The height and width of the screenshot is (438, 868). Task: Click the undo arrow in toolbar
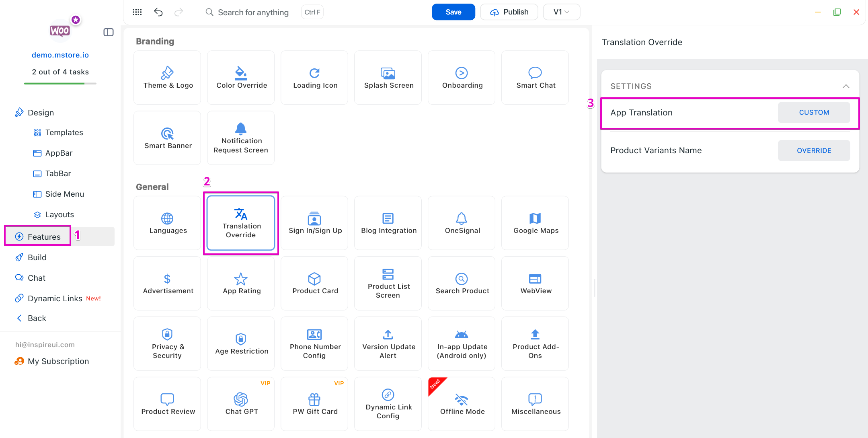158,12
